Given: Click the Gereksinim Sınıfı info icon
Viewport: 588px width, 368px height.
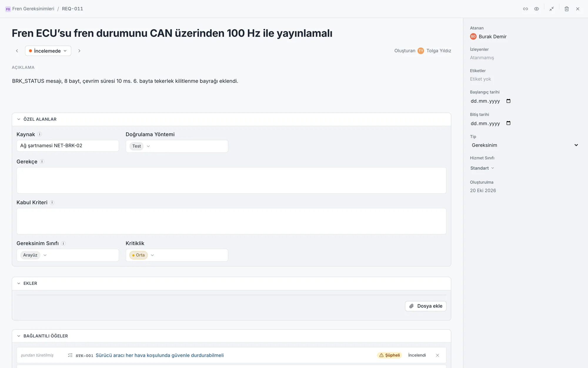Looking at the screenshot, I should pyautogui.click(x=63, y=243).
